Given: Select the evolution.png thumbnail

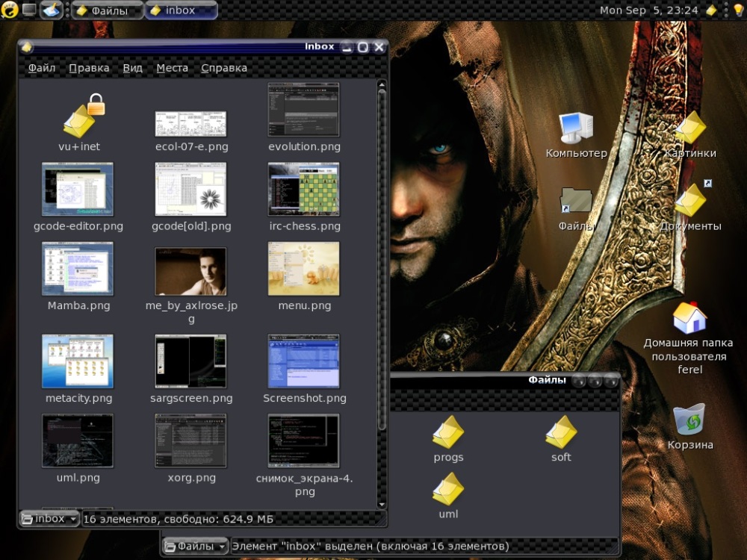Looking at the screenshot, I should [x=303, y=110].
